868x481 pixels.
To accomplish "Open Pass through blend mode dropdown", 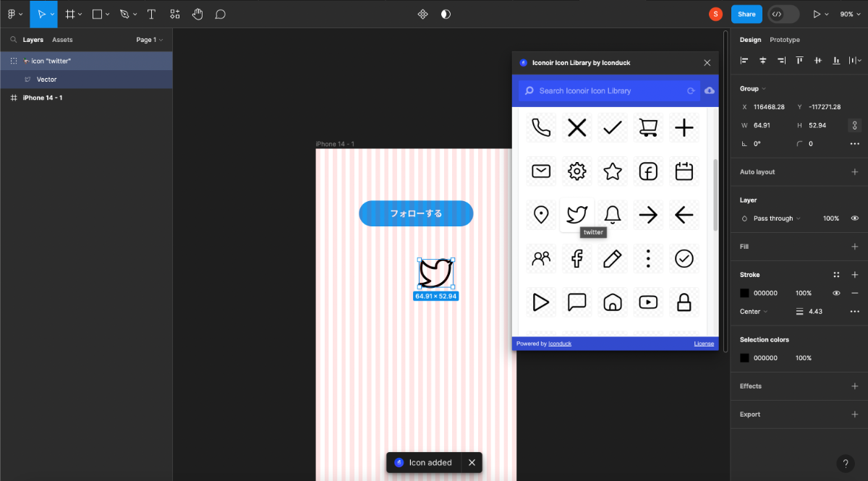I will (777, 218).
